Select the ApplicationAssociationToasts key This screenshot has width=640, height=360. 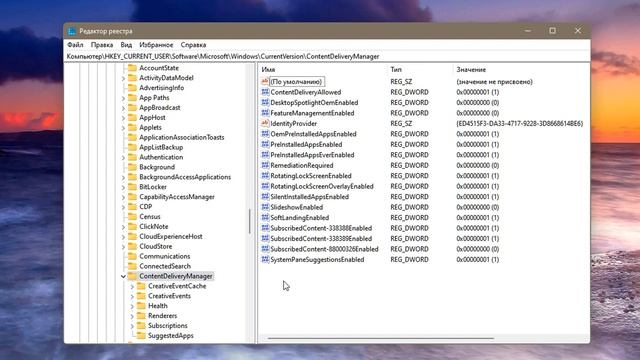[x=182, y=137]
